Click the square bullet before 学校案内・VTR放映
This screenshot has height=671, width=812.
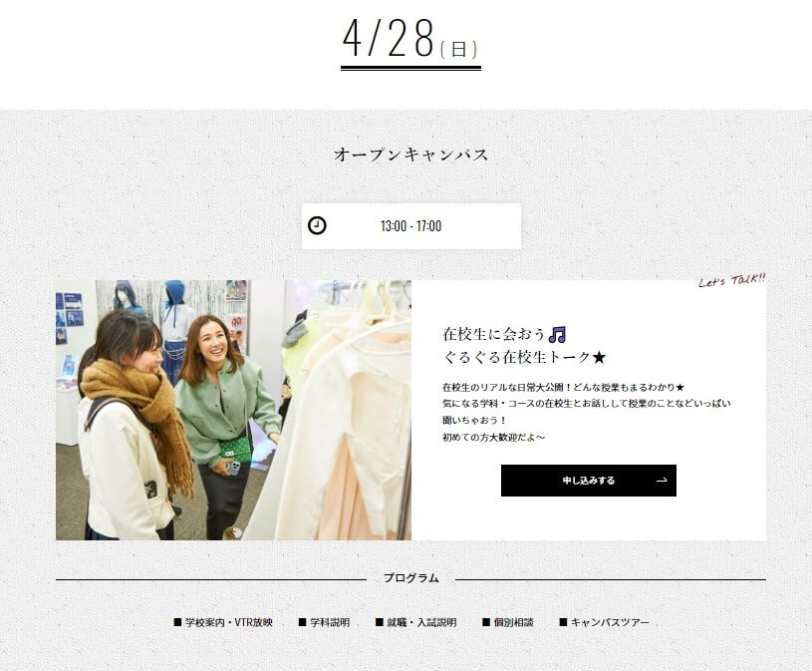point(177,622)
